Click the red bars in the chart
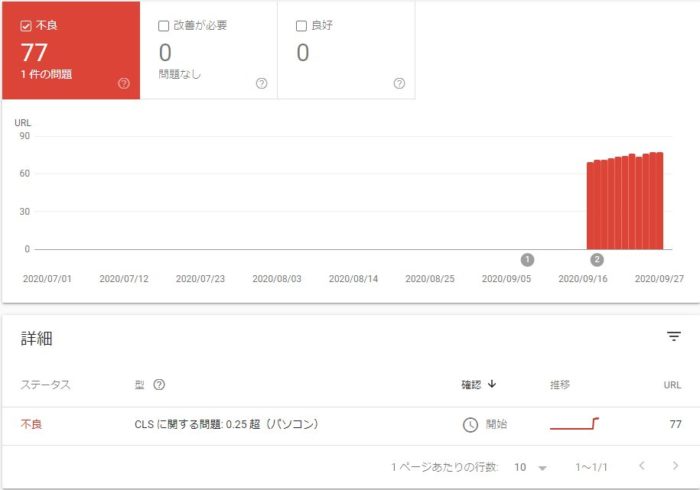The width and height of the screenshot is (700, 490). click(x=625, y=201)
